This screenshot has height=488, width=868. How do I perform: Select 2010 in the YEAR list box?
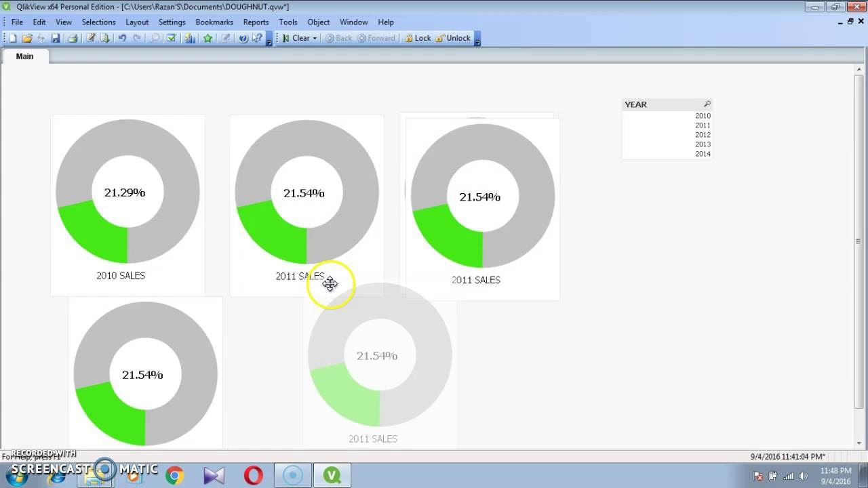coord(667,116)
